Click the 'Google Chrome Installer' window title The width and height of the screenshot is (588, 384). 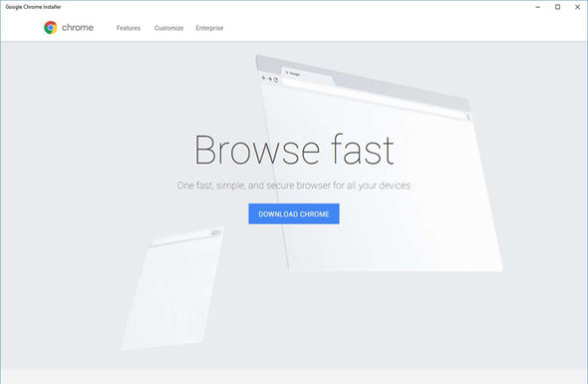tap(33, 7)
